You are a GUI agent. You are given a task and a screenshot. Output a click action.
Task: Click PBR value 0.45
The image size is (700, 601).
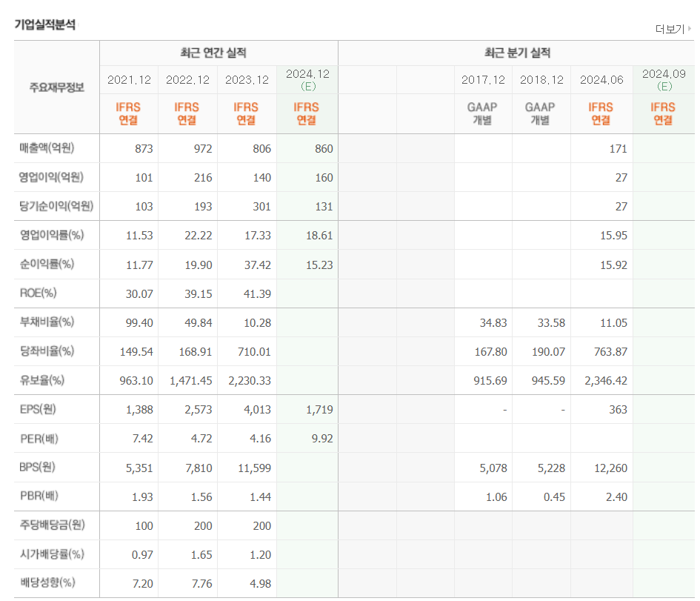coord(554,497)
